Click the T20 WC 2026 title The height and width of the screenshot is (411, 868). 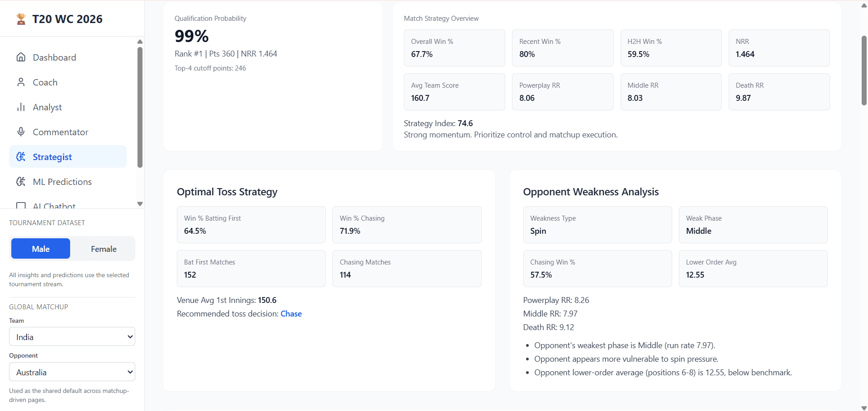(67, 19)
